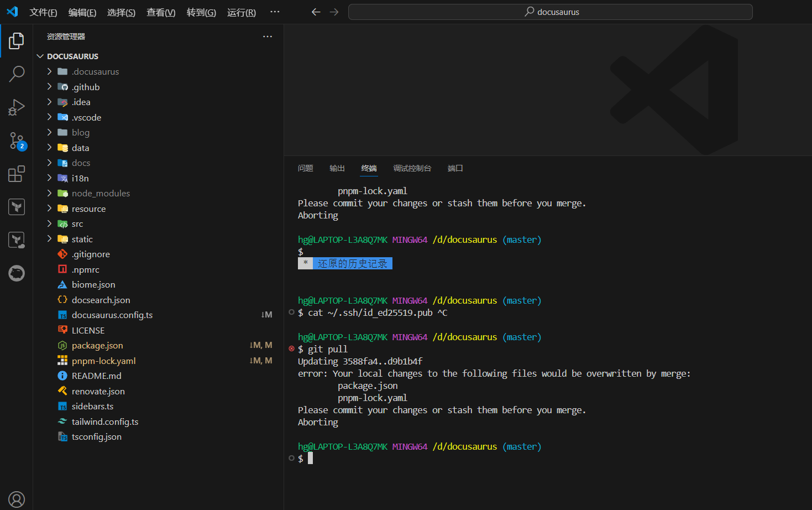This screenshot has height=510, width=812.
Task: Open the 运行(R) menu
Action: [x=242, y=12]
